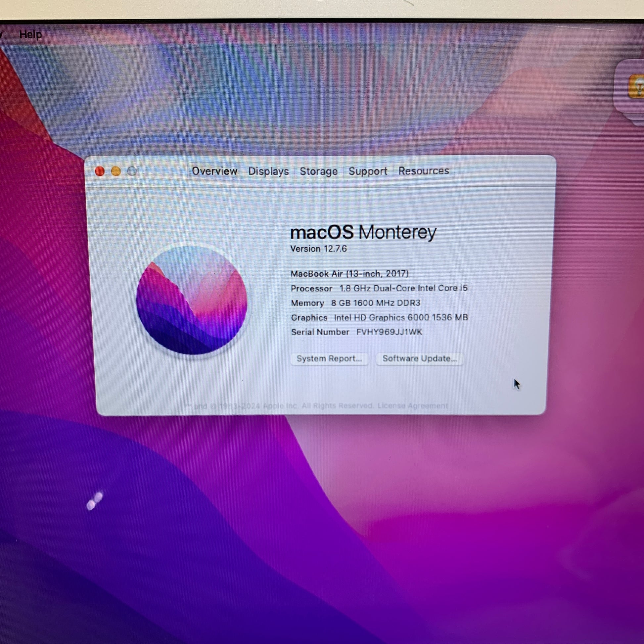Image resolution: width=644 pixels, height=644 pixels.
Task: Show the Resources tab
Action: click(423, 171)
